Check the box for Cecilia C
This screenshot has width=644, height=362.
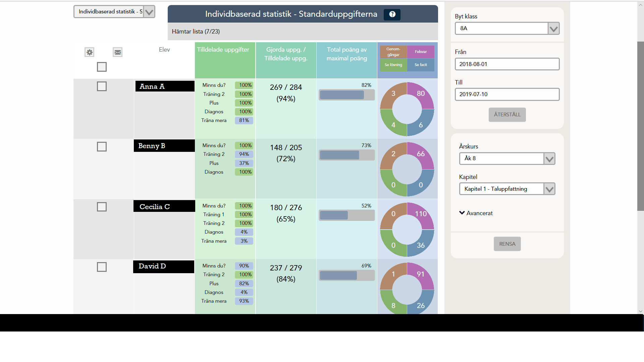click(x=102, y=207)
